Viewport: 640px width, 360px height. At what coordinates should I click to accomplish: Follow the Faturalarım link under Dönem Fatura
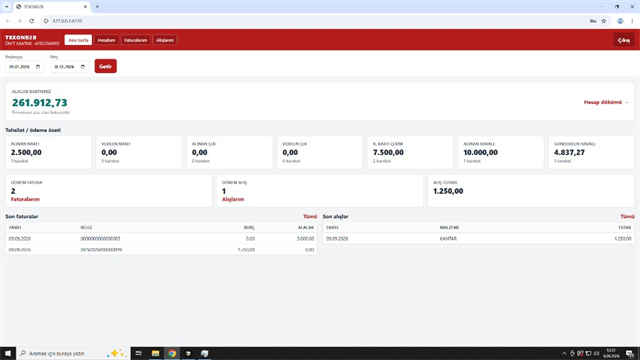(25, 199)
